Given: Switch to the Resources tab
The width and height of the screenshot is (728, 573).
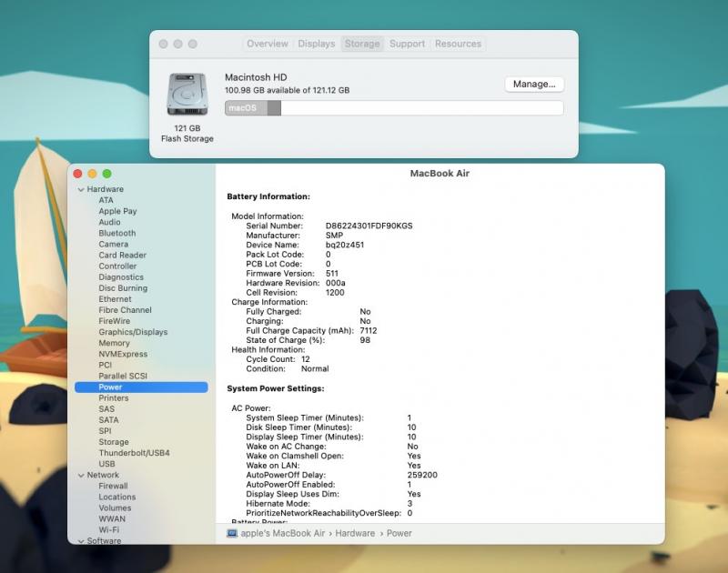Looking at the screenshot, I should [x=458, y=44].
